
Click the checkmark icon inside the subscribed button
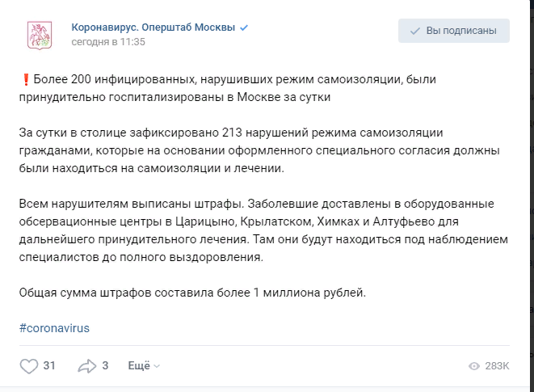click(414, 31)
